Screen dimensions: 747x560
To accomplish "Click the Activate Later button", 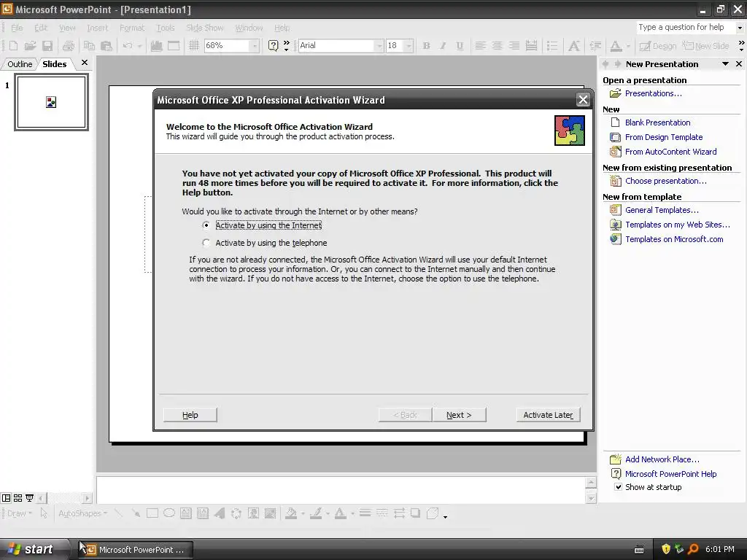I will [x=548, y=415].
